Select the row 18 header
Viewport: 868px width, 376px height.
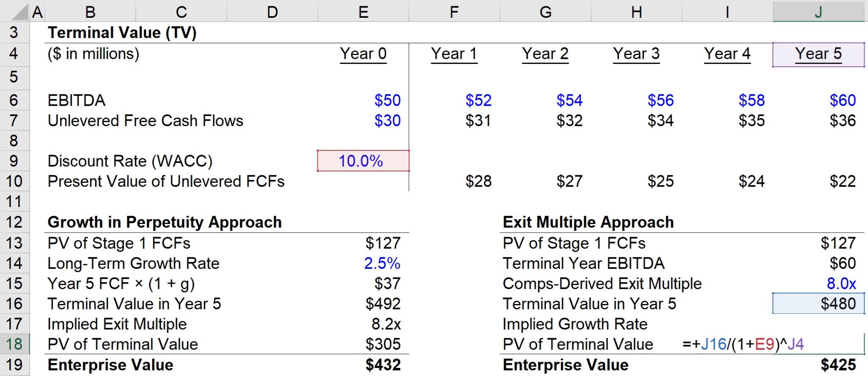15,344
